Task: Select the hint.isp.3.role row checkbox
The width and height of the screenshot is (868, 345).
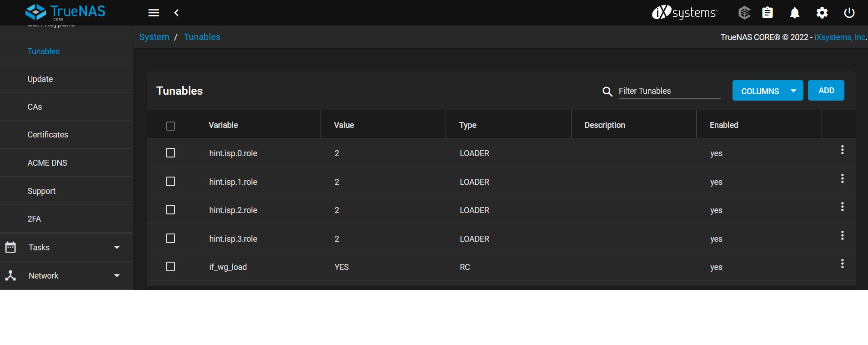Action: pyautogui.click(x=171, y=238)
